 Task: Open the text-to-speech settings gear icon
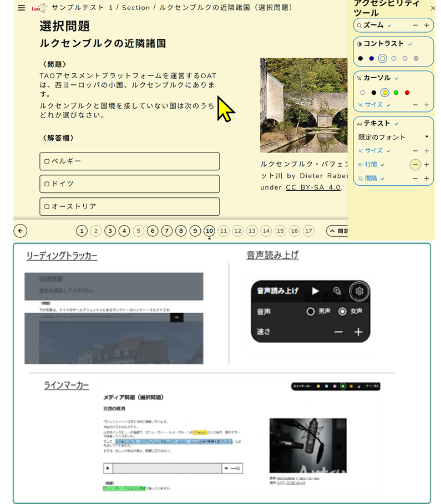click(359, 291)
